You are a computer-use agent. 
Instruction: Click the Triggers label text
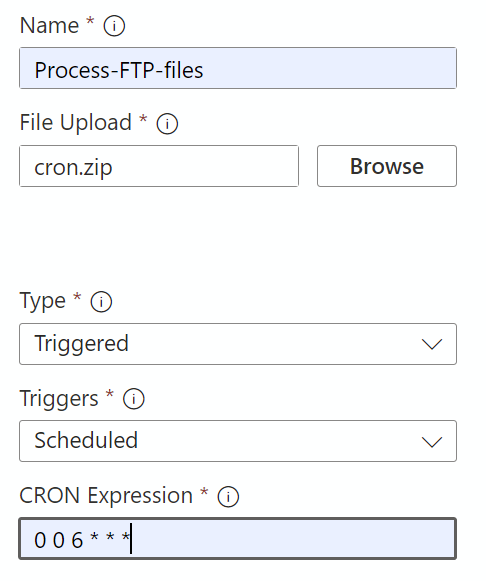click(x=59, y=399)
